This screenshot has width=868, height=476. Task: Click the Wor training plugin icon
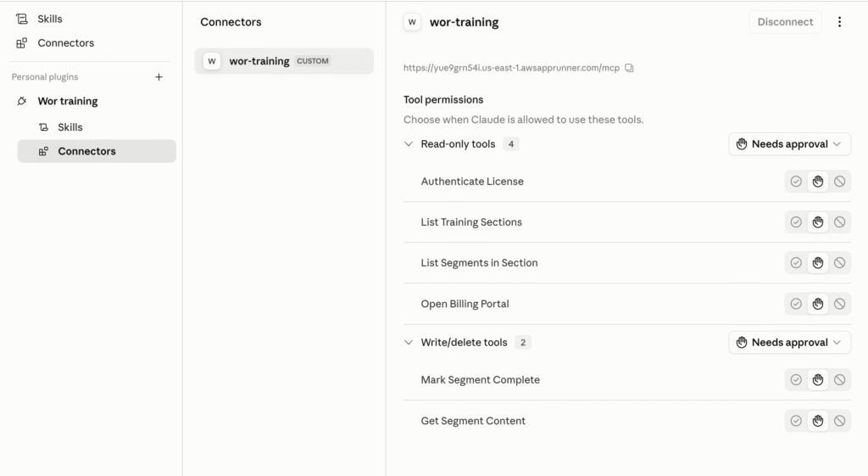(21, 101)
